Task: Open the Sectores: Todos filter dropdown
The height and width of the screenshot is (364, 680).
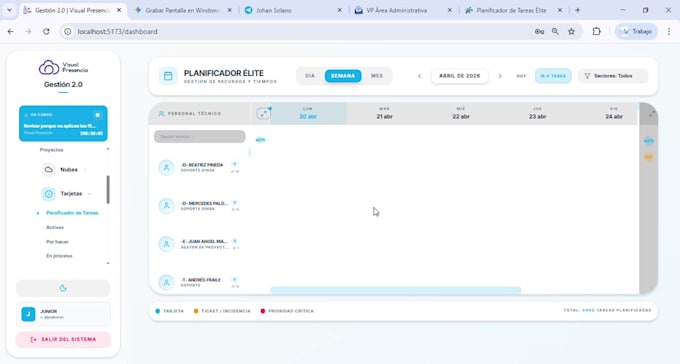Action: (613, 76)
